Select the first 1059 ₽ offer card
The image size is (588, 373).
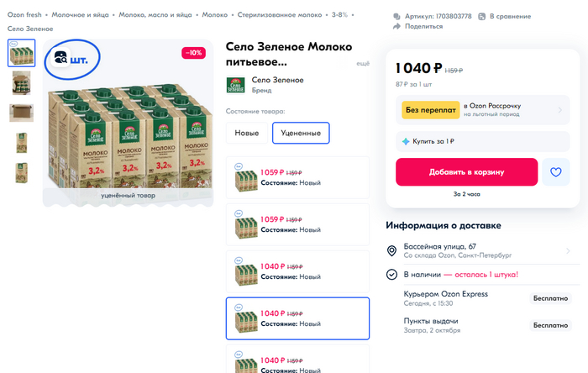[x=297, y=176]
